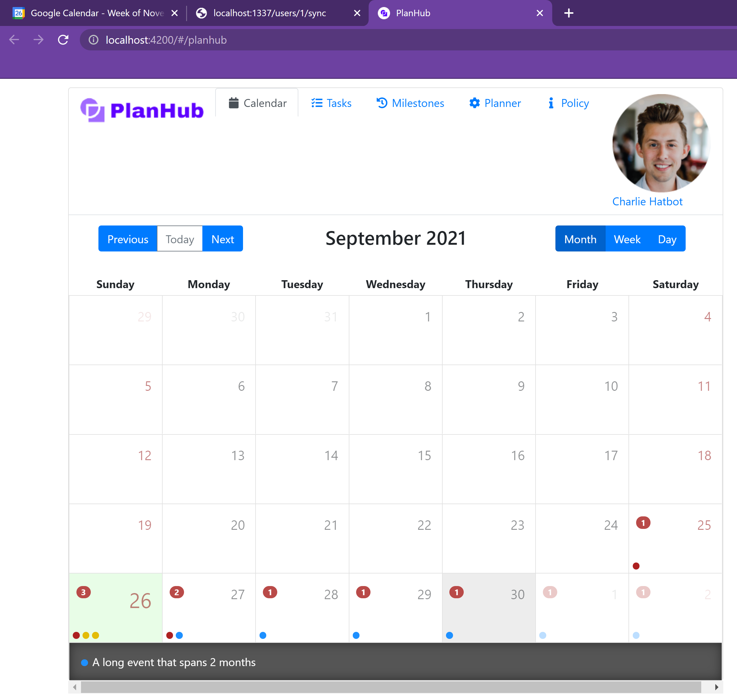Image resolution: width=737 pixels, height=700 pixels.
Task: Click the red event dot on September 25
Action: pos(636,566)
